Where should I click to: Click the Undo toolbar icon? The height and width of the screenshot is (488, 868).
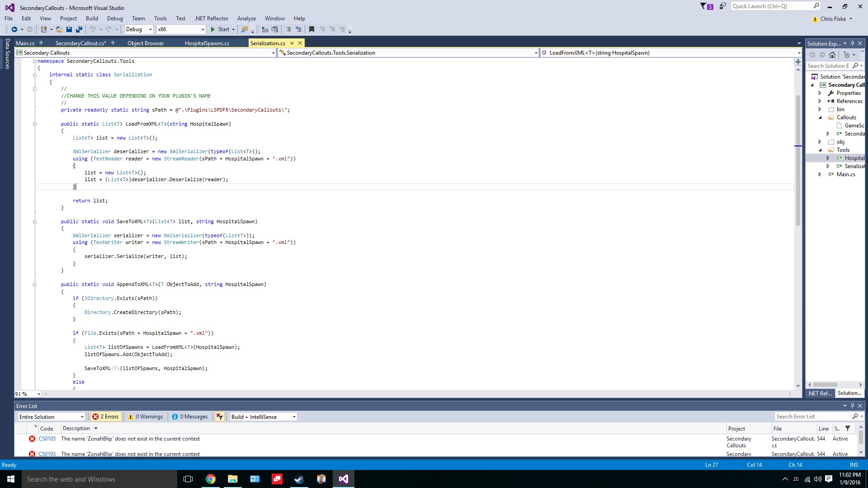coord(93,29)
